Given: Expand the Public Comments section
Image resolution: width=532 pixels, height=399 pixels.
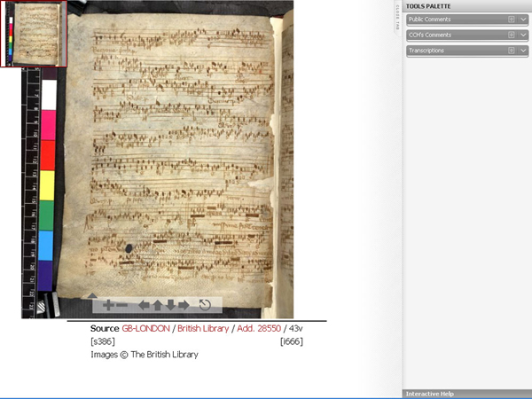Looking at the screenshot, I should pos(523,20).
